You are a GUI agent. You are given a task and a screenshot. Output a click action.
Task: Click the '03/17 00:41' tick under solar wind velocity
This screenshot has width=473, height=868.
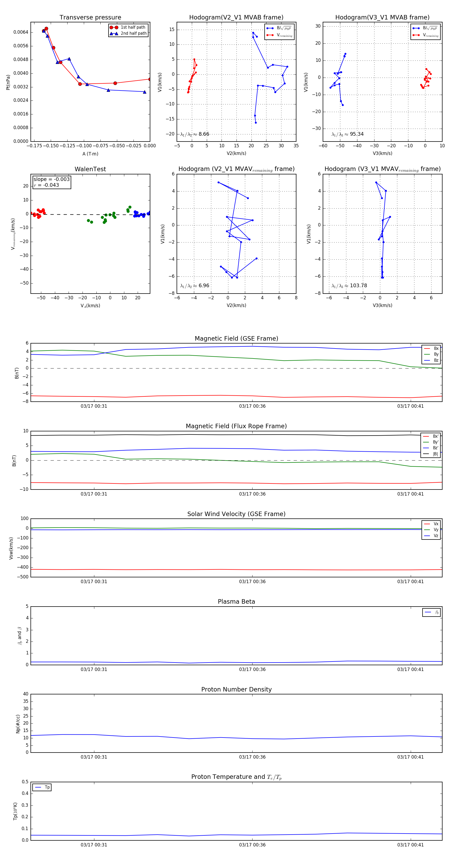click(410, 582)
